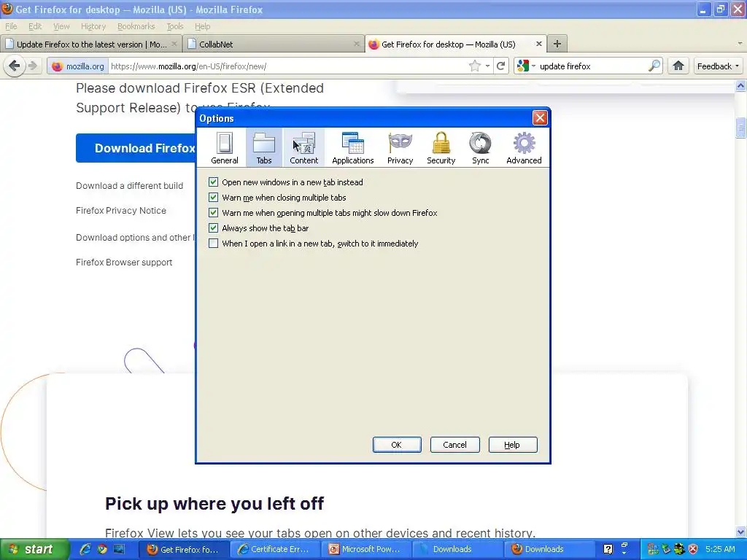Click the URL address field

click(288, 66)
